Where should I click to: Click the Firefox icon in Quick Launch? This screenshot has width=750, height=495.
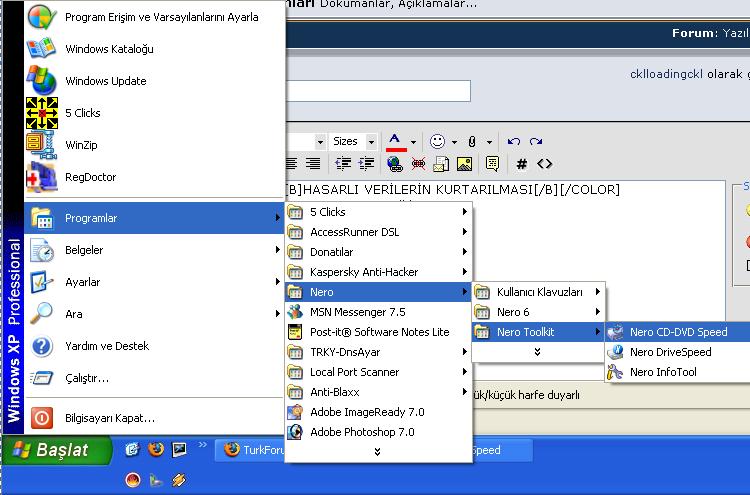click(155, 450)
